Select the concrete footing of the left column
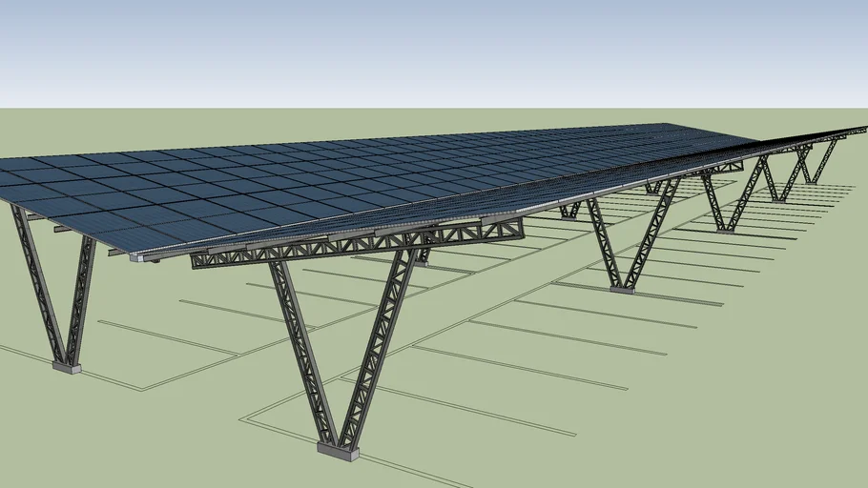The width and height of the screenshot is (868, 488). 66,365
